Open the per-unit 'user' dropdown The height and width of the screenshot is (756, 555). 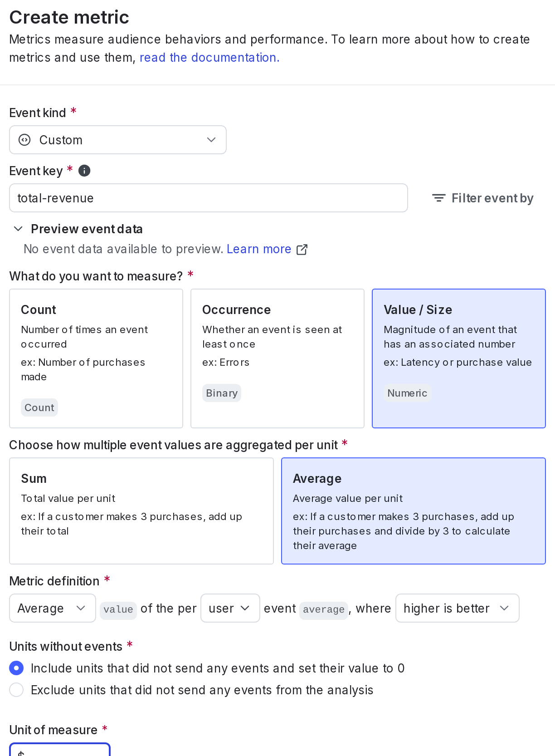click(230, 608)
